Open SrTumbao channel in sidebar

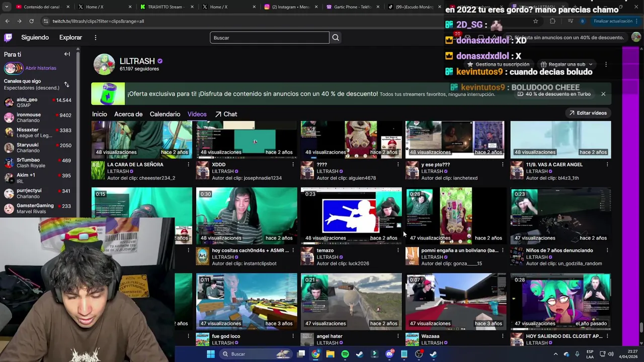(38, 163)
